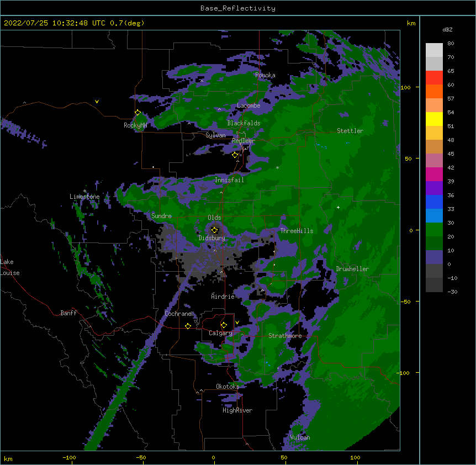Click the dBZ legend heading
Image resolution: width=476 pixels, height=465 pixels.
click(447, 29)
